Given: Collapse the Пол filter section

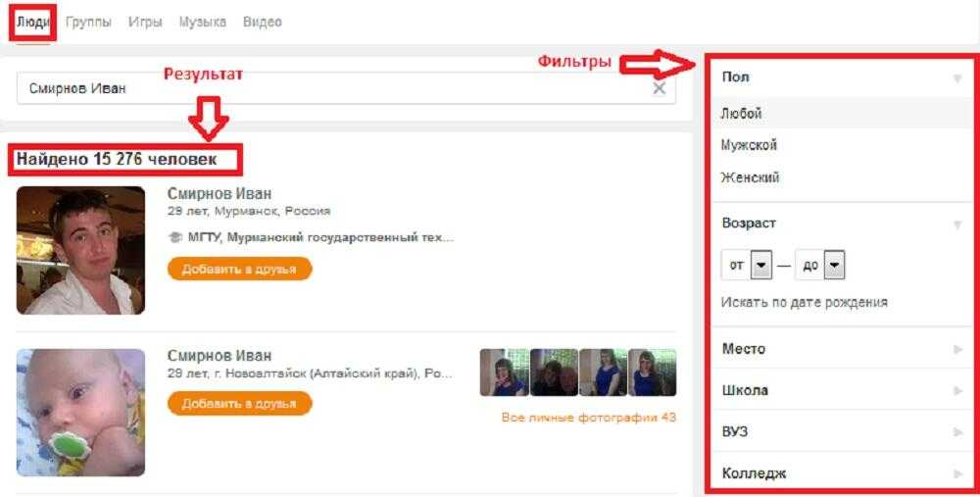Looking at the screenshot, I should click(956, 77).
